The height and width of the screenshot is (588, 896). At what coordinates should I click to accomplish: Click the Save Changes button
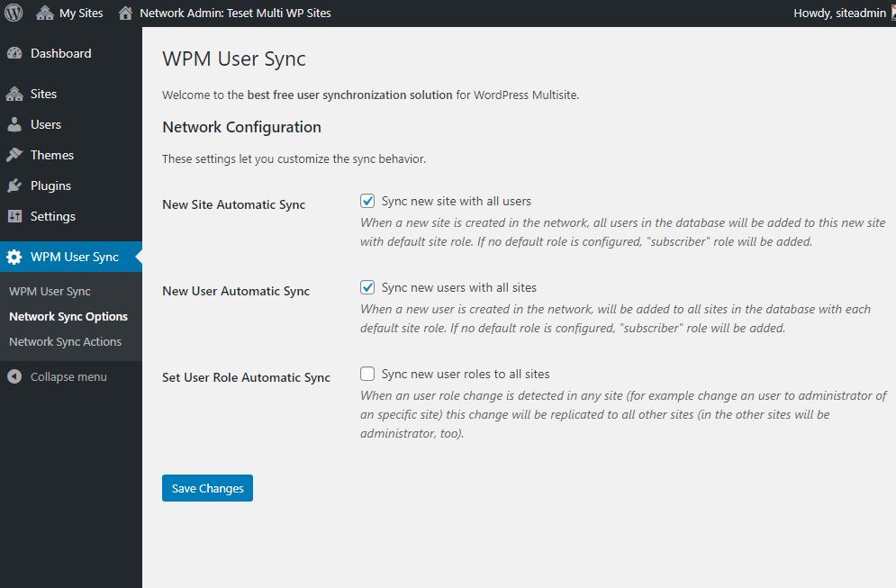(x=207, y=488)
